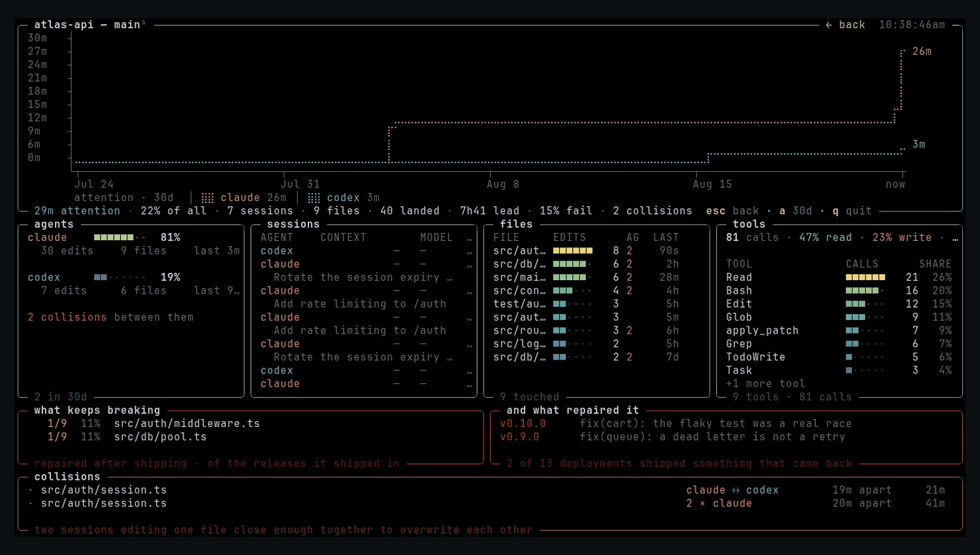Viewport: 980px width, 555px height.
Task: Select the src/rou… file row
Action: (x=586, y=331)
